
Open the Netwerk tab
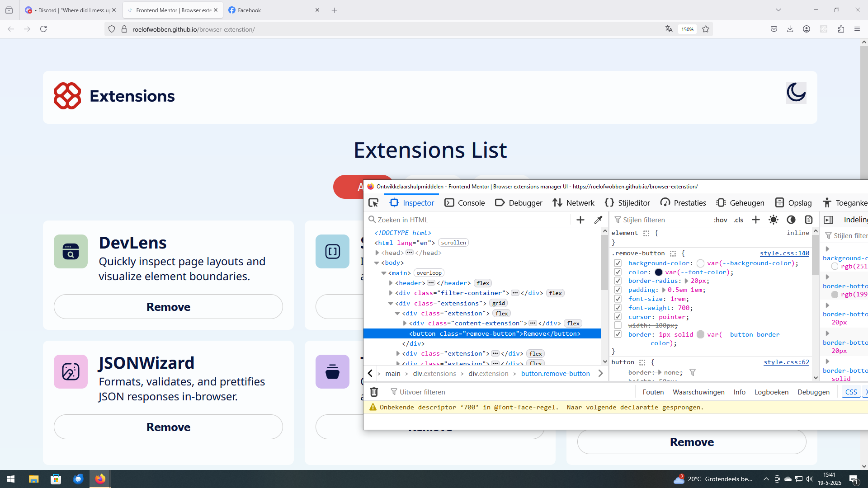pos(573,203)
